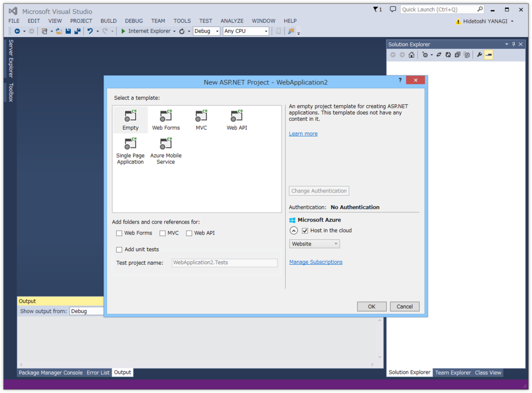532x393 pixels.
Task: Switch to the Team Explorer tab
Action: pos(453,373)
